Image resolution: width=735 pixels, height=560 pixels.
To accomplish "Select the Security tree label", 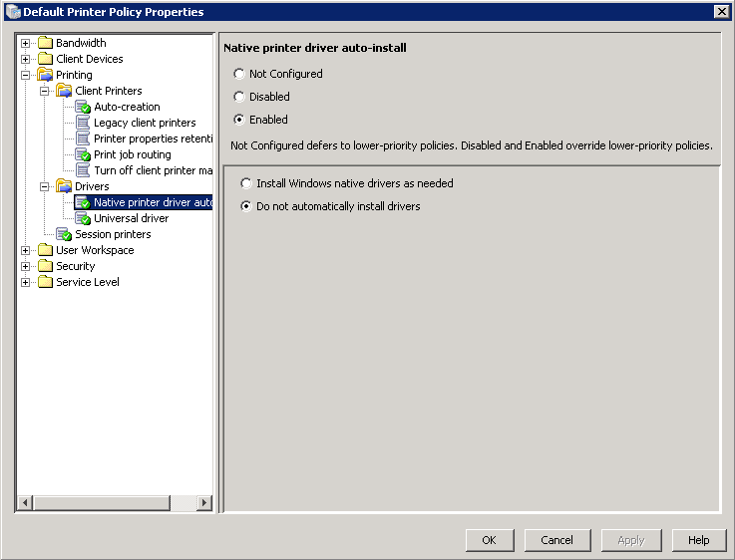I will [76, 266].
